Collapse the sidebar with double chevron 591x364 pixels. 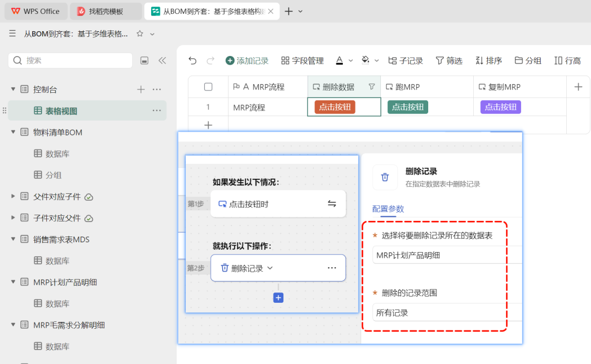pyautogui.click(x=162, y=61)
